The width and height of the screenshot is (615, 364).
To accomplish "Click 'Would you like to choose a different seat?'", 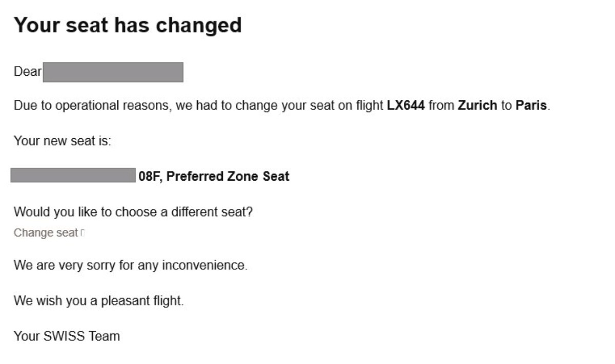I will point(133,212).
